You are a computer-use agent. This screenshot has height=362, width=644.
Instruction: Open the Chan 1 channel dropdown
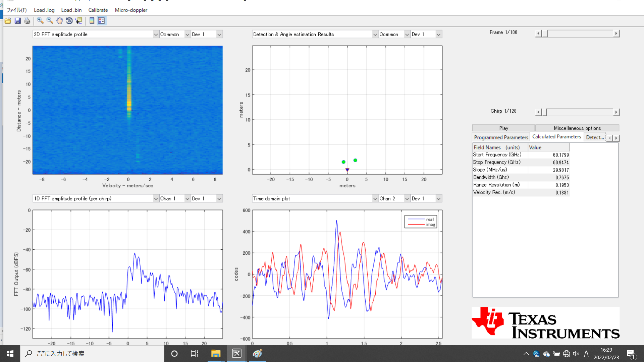[x=175, y=198]
